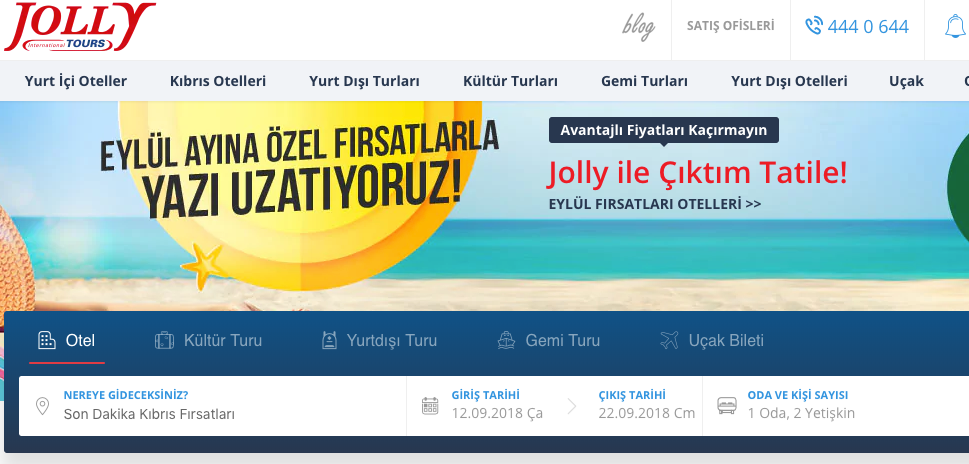969x464 pixels.
Task: Open Yurt Dışı Turları menu
Action: [x=365, y=81]
